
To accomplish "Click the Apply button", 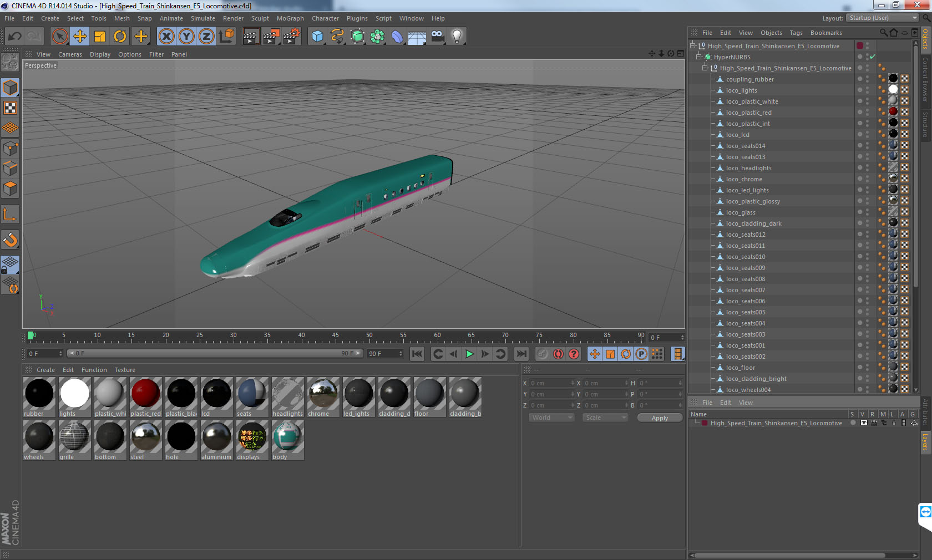I will click(660, 418).
